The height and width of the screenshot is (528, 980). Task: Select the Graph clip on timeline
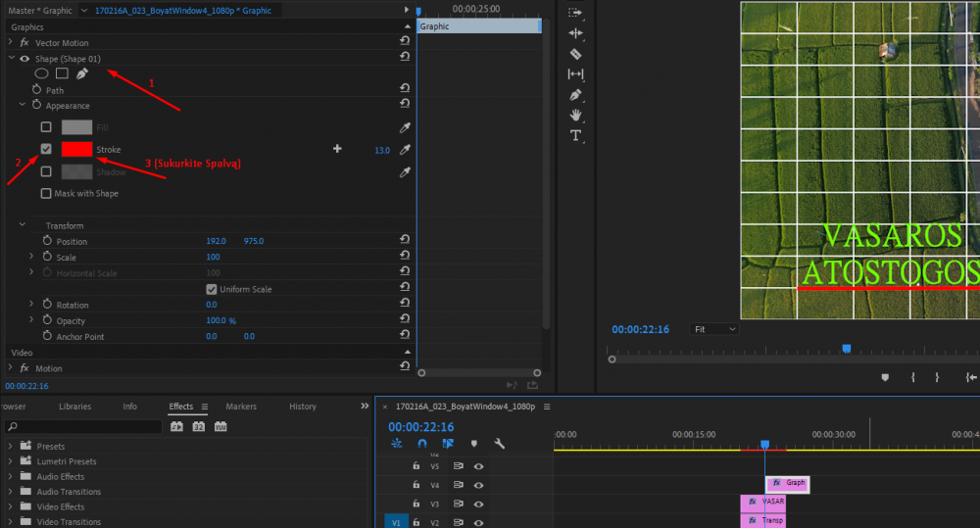coord(787,483)
